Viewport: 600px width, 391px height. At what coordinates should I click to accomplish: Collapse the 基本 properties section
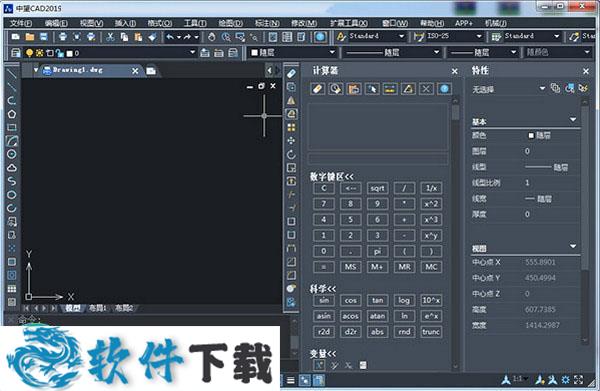[x=573, y=120]
